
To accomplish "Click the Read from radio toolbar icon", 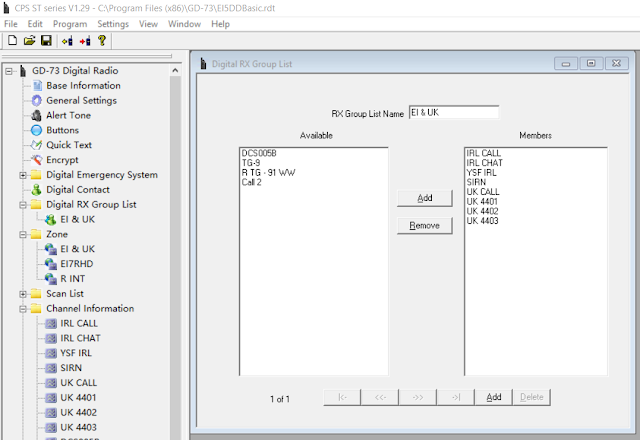I will [x=67, y=41].
